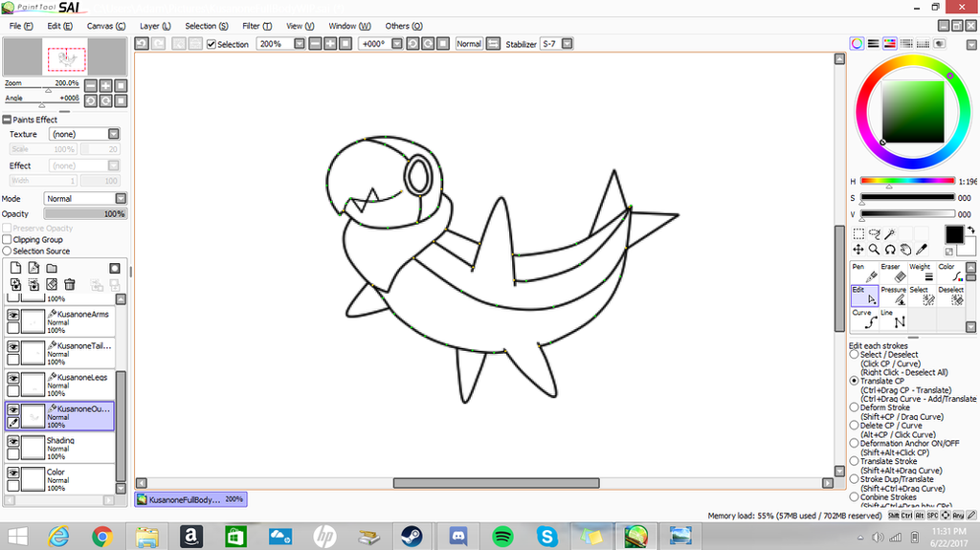Viewport: 980px width, 550px height.
Task: Choose the rectangular selection tool
Action: [x=858, y=233]
